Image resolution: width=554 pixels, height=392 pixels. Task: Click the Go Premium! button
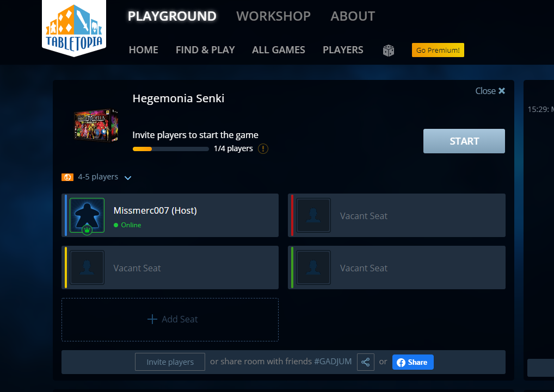tap(438, 50)
